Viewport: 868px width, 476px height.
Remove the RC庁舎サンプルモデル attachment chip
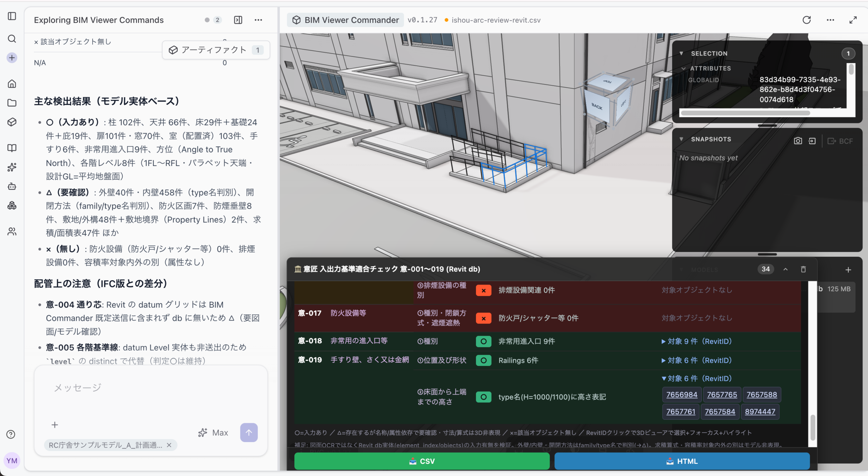tap(169, 445)
